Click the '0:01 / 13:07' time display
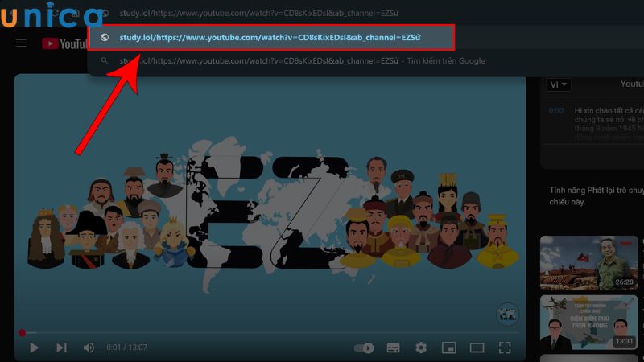This screenshot has width=644, height=362. [126, 348]
